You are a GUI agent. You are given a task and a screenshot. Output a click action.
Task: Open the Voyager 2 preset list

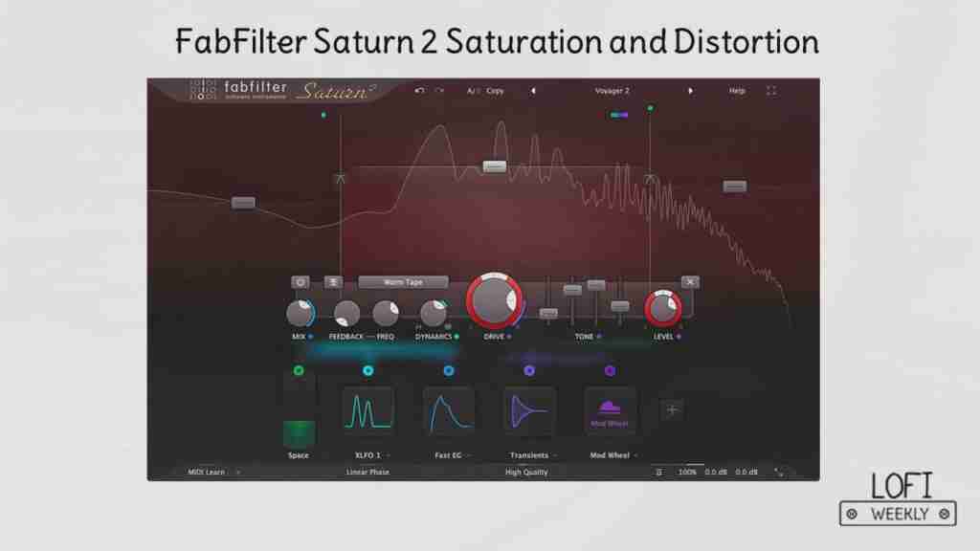612,91
